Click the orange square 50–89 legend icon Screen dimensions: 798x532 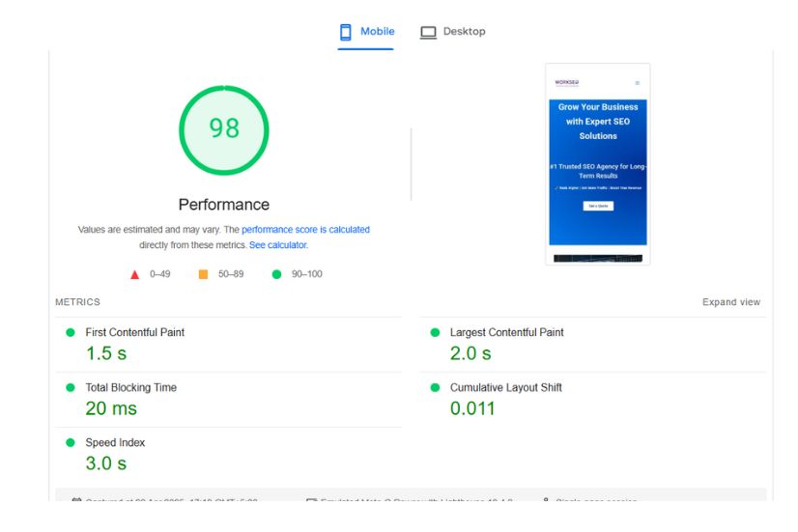point(203,274)
